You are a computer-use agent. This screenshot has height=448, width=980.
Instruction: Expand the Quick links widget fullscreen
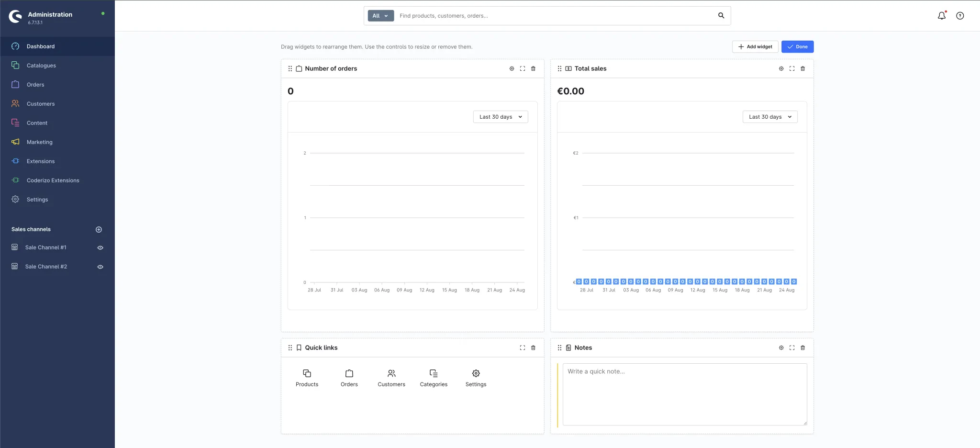tap(523, 347)
